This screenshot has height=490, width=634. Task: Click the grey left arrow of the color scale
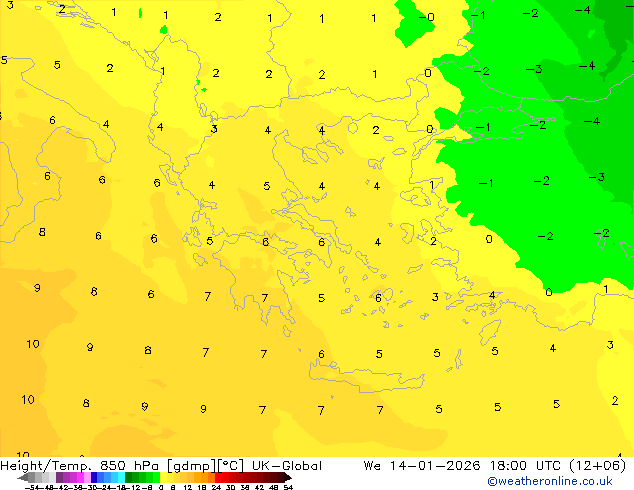23,477
